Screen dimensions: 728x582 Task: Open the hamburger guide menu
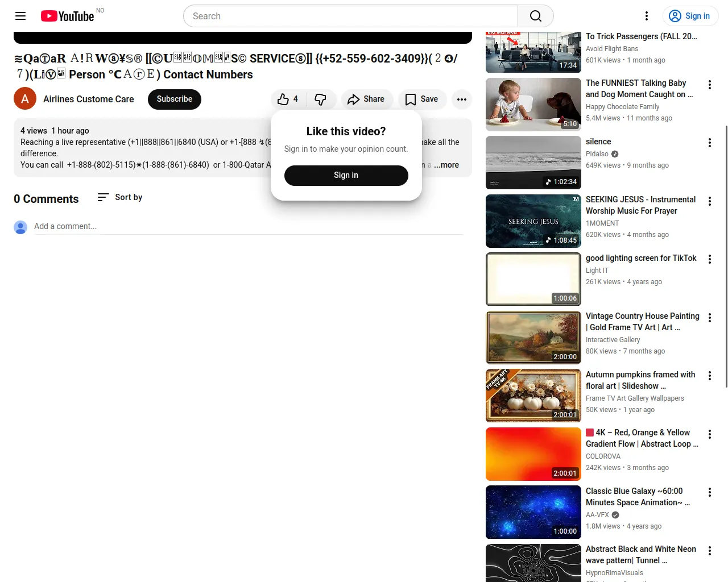[x=20, y=16]
